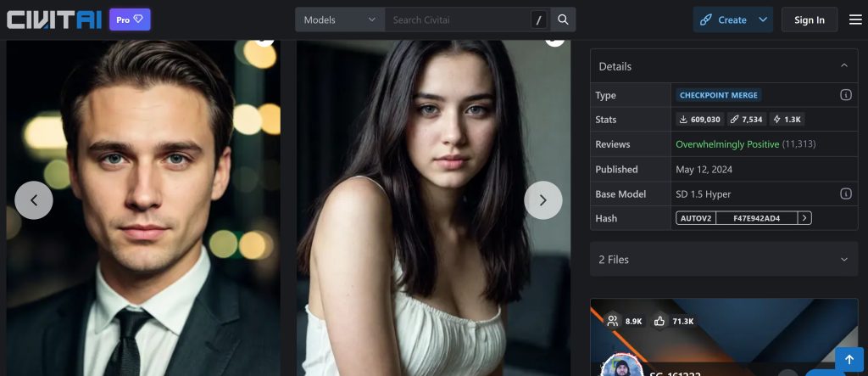Open the Models search category dropdown
868x376 pixels.
coord(339,20)
